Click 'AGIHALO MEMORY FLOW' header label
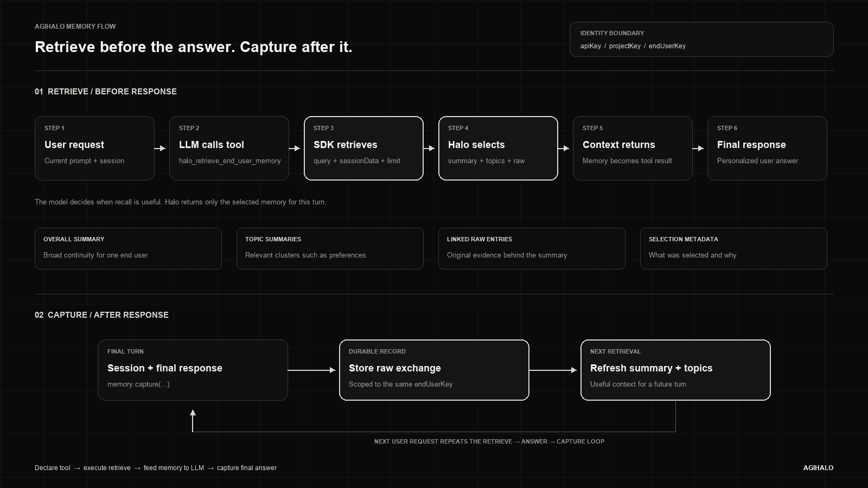Image resolution: width=868 pixels, height=488 pixels. click(75, 27)
